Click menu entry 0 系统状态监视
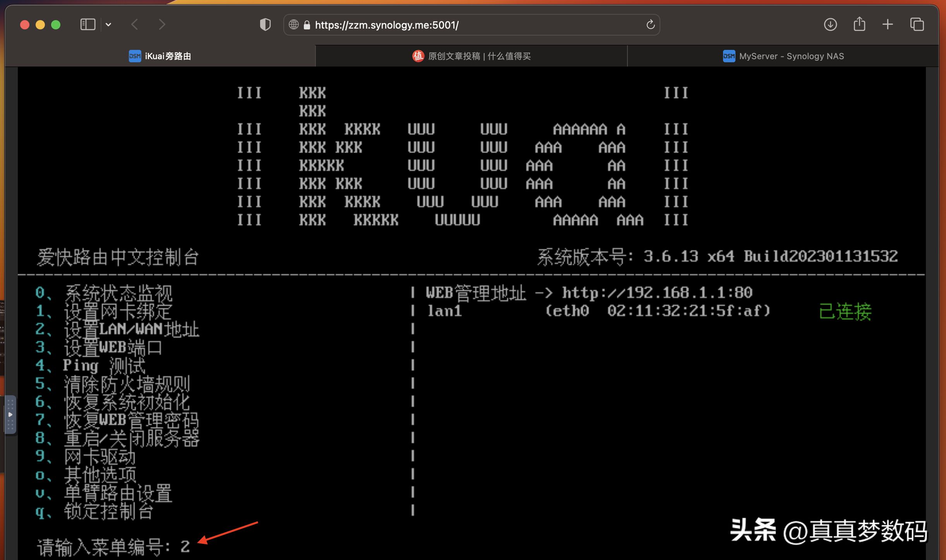 pyautogui.click(x=104, y=293)
